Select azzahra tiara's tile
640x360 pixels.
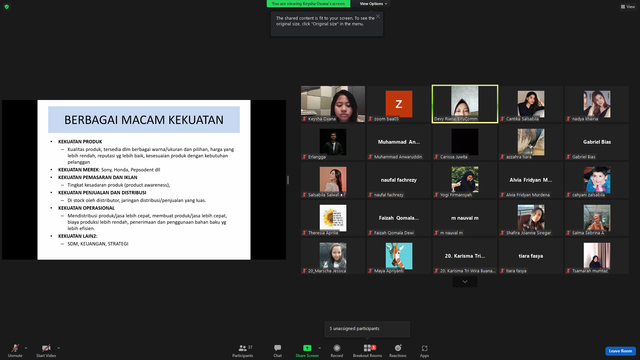pyautogui.click(x=531, y=142)
